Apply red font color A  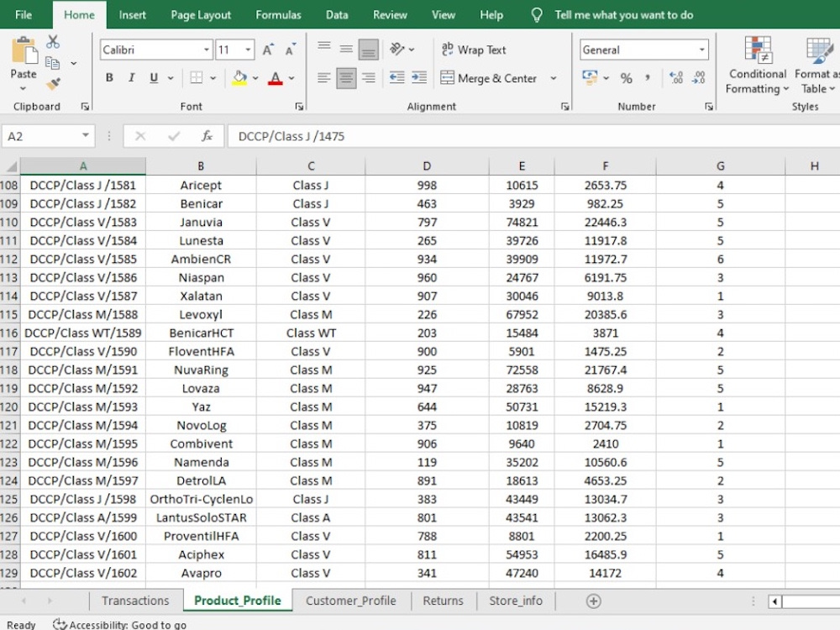tap(276, 78)
